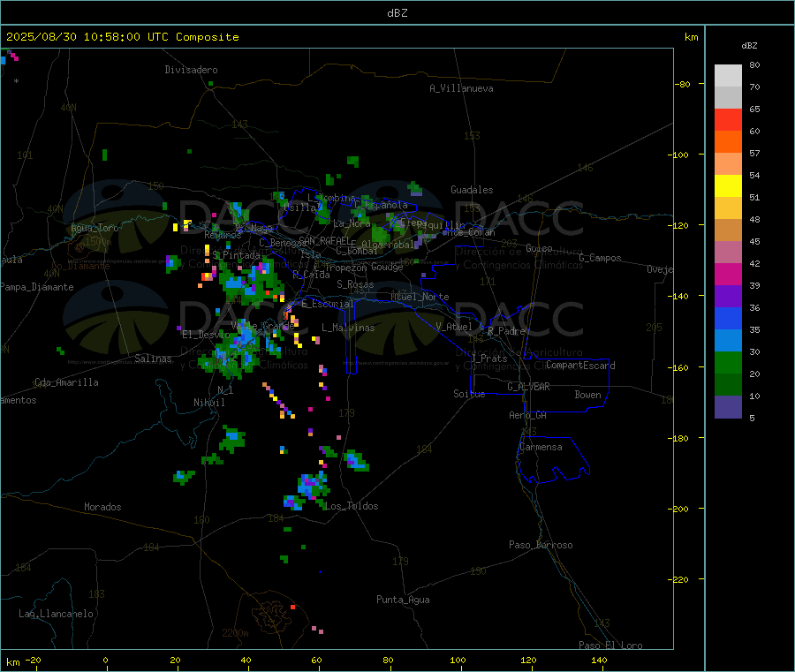This screenshot has width=795, height=672.
Task: Click the yellow 'km' label above right axis
Action: pyautogui.click(x=691, y=37)
